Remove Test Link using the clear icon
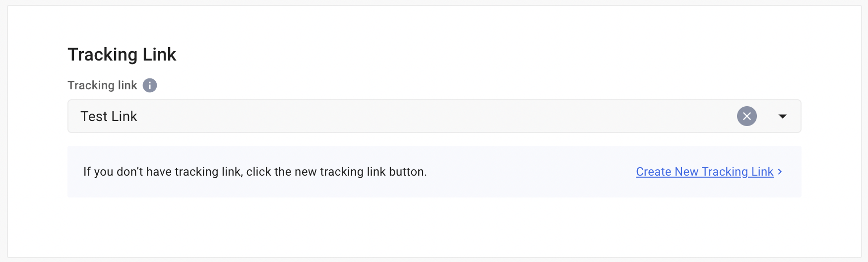868x262 pixels. tap(746, 116)
